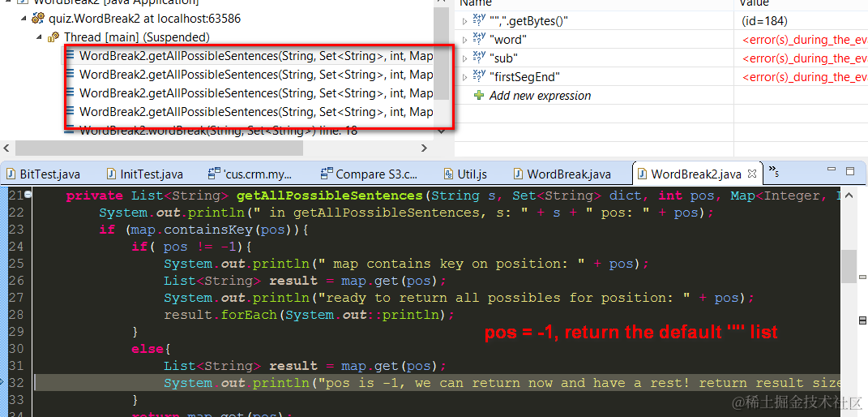
Task: Click the compare icon on 'cus.crm.my... tab
Action: pyautogui.click(x=214, y=174)
